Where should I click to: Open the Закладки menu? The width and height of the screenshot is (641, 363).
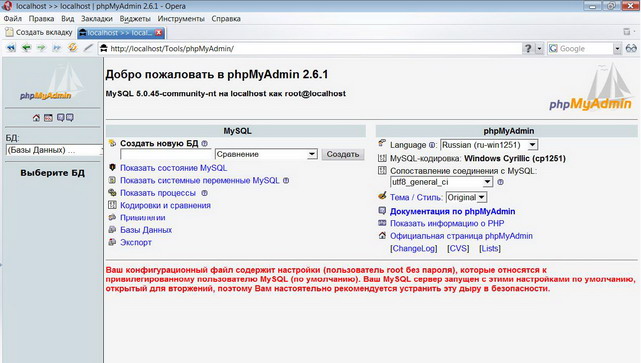click(96, 19)
